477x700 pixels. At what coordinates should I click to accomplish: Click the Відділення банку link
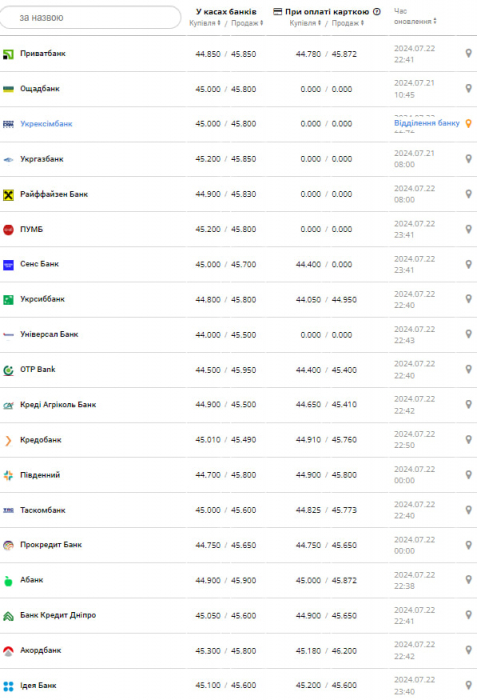click(x=427, y=123)
